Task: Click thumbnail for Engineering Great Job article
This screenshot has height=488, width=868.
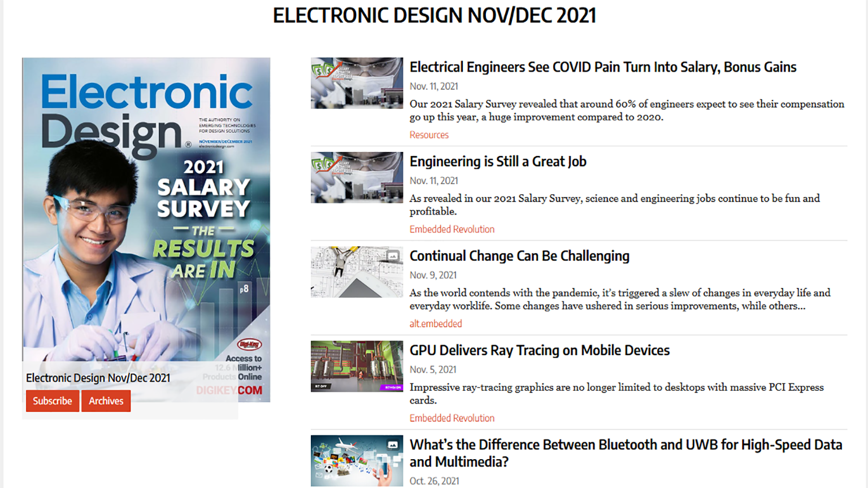Action: [357, 177]
